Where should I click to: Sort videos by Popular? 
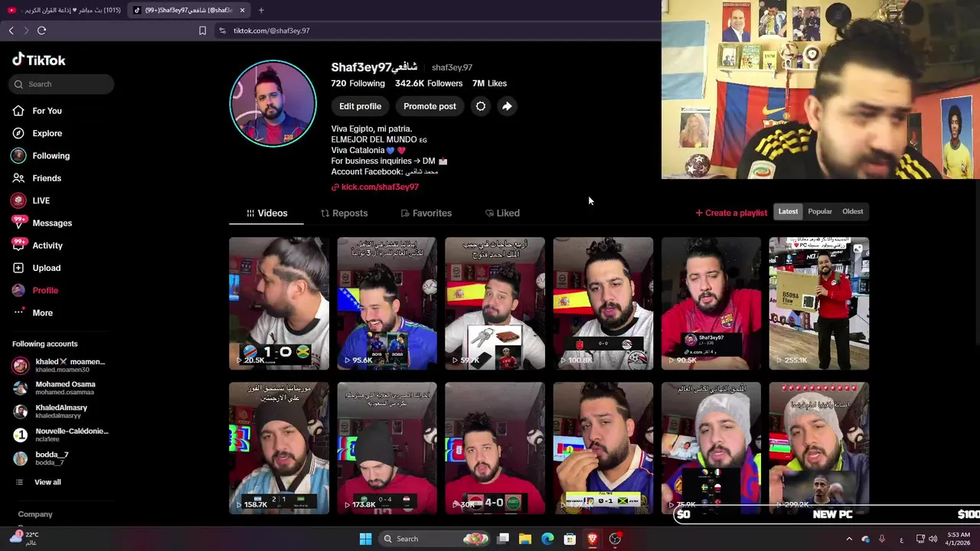click(x=820, y=211)
